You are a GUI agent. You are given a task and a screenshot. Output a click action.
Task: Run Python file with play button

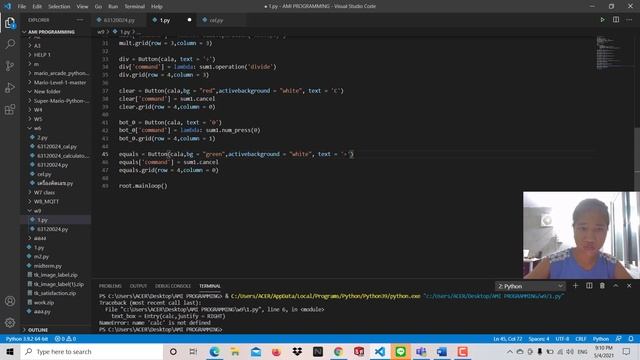[602, 20]
